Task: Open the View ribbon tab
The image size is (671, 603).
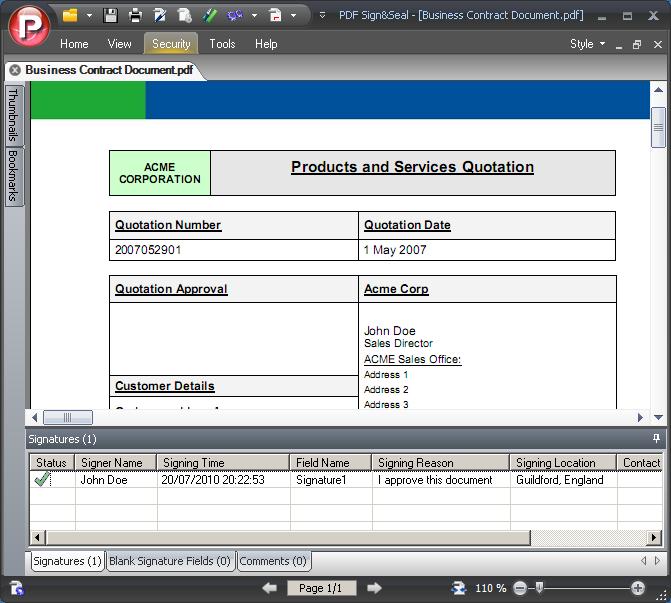Action: [119, 44]
